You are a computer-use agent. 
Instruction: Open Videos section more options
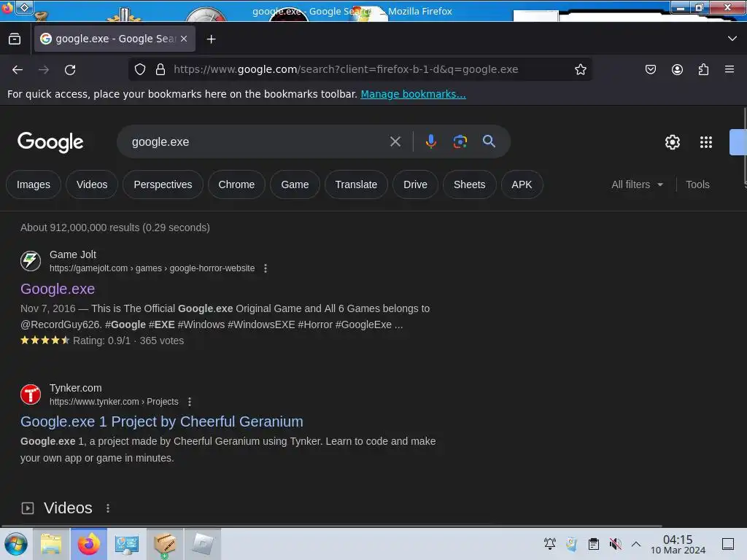108,508
